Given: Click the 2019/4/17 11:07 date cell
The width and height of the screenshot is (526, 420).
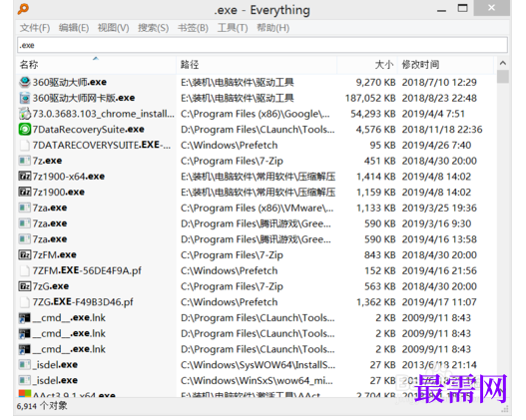Looking at the screenshot, I should [x=439, y=302].
